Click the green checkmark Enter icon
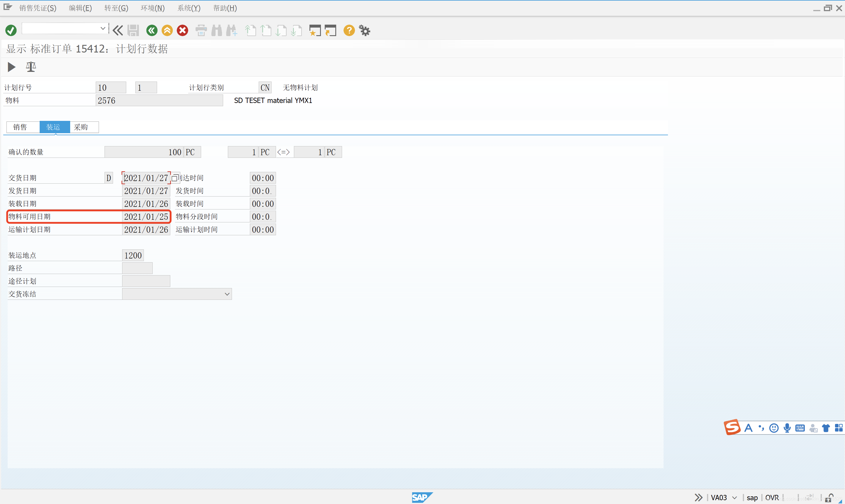845x504 pixels. coord(11,31)
